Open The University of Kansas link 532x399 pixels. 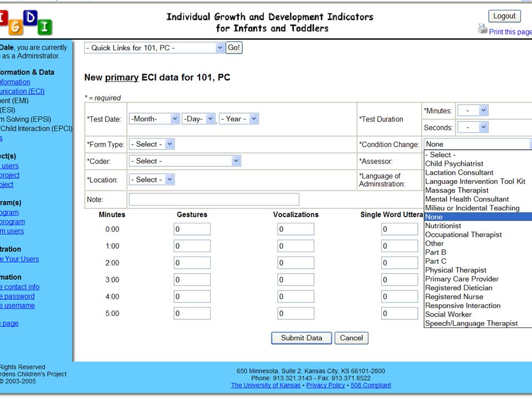pyautogui.click(x=265, y=385)
